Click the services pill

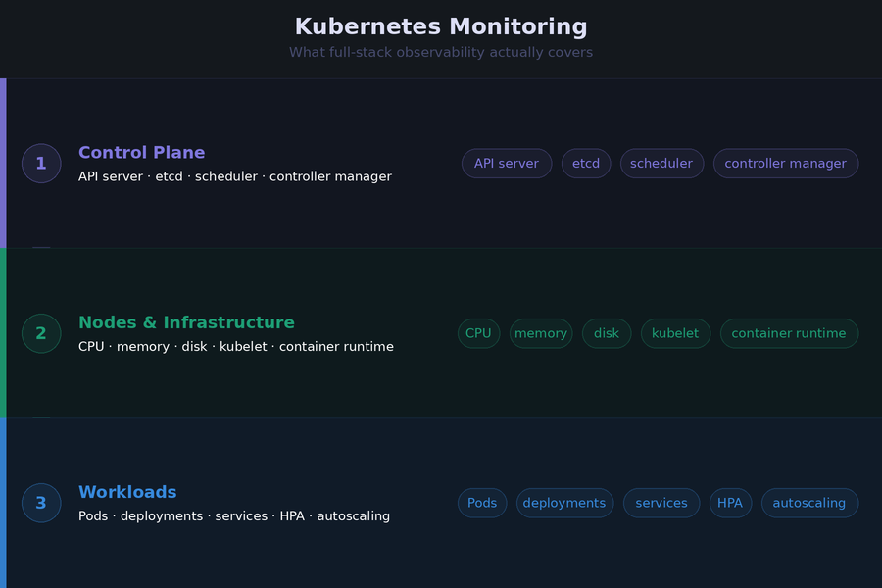coord(661,503)
